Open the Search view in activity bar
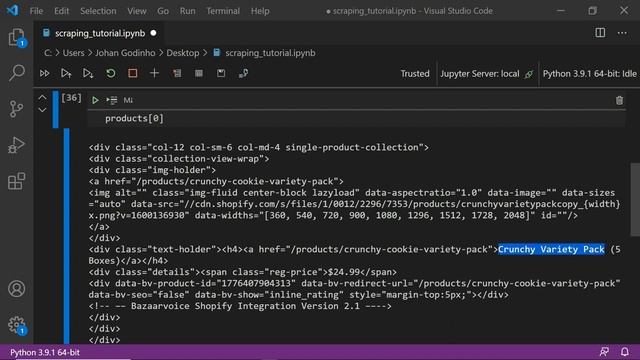The height and width of the screenshot is (360, 640). click(16, 73)
